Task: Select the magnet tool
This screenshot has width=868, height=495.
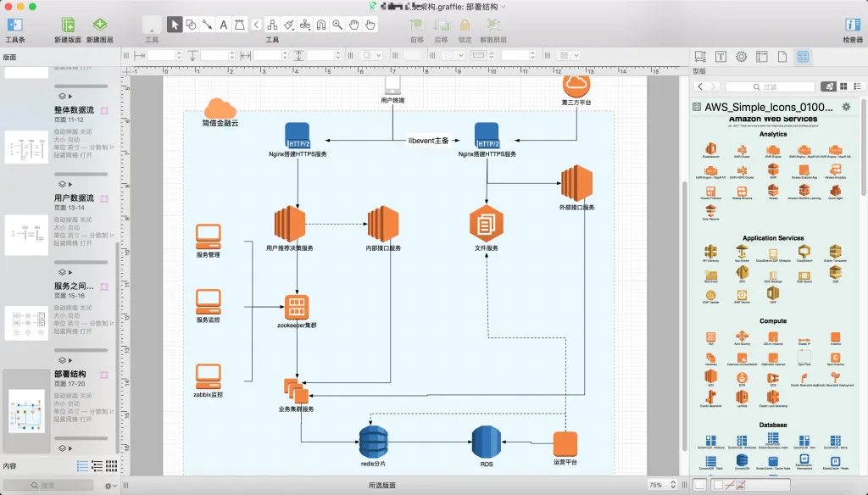Action: 322,25
